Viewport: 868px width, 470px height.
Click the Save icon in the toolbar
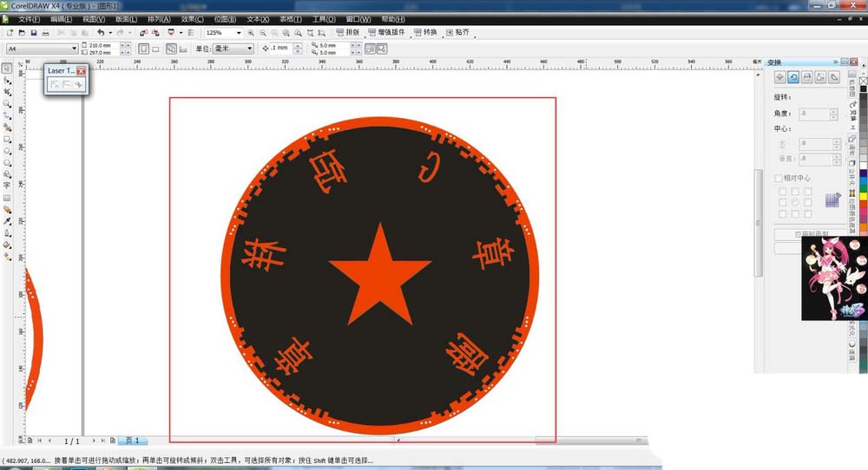pyautogui.click(x=33, y=33)
